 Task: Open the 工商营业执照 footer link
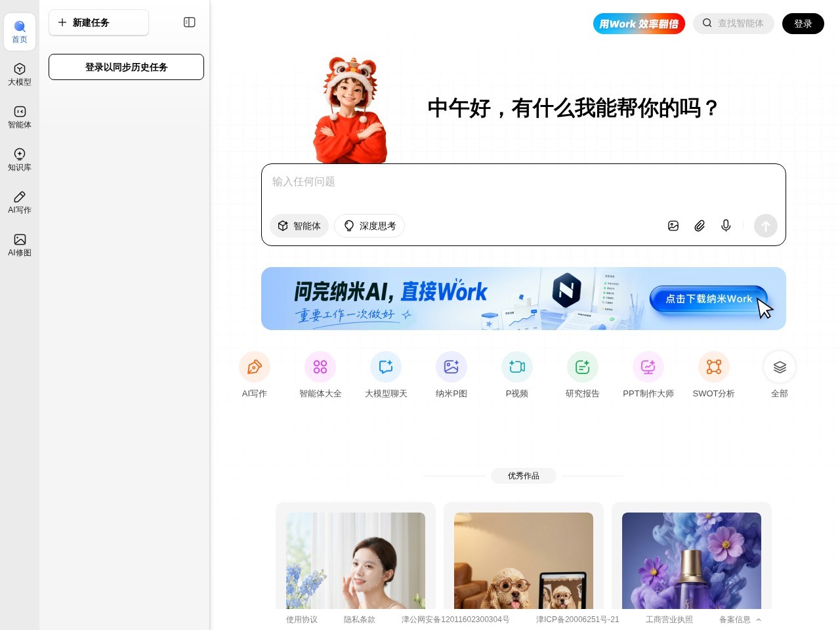[669, 619]
